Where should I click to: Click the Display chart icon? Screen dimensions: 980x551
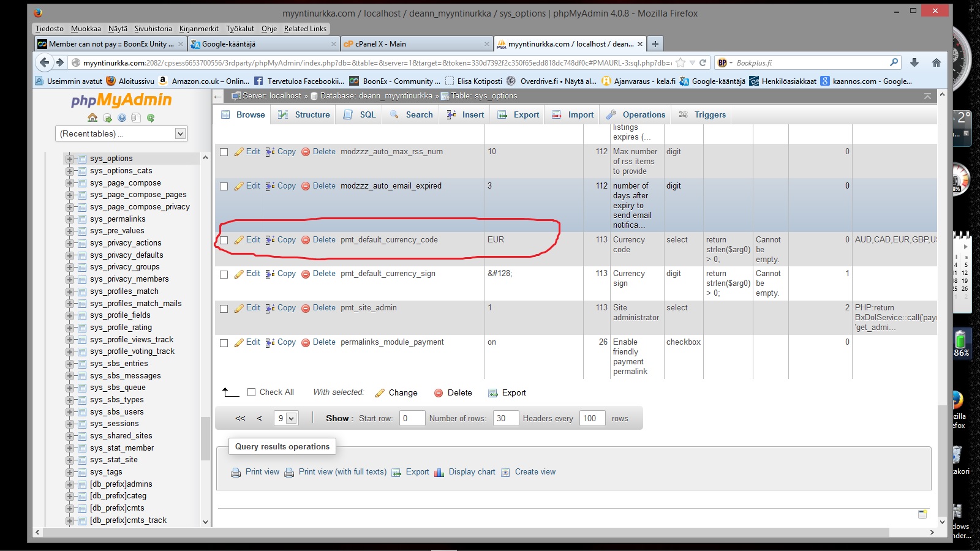439,472
